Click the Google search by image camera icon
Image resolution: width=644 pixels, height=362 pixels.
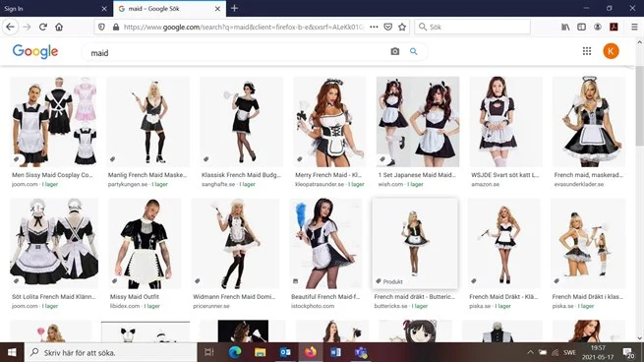click(x=394, y=51)
